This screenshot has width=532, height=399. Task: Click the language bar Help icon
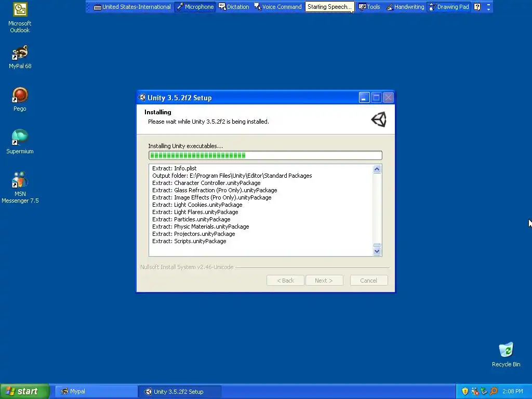[477, 7]
